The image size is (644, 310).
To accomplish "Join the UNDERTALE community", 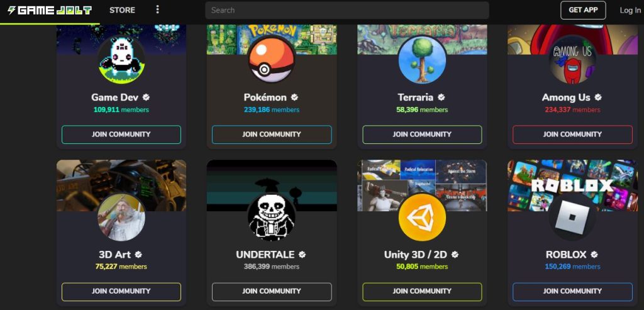I will 272,292.
